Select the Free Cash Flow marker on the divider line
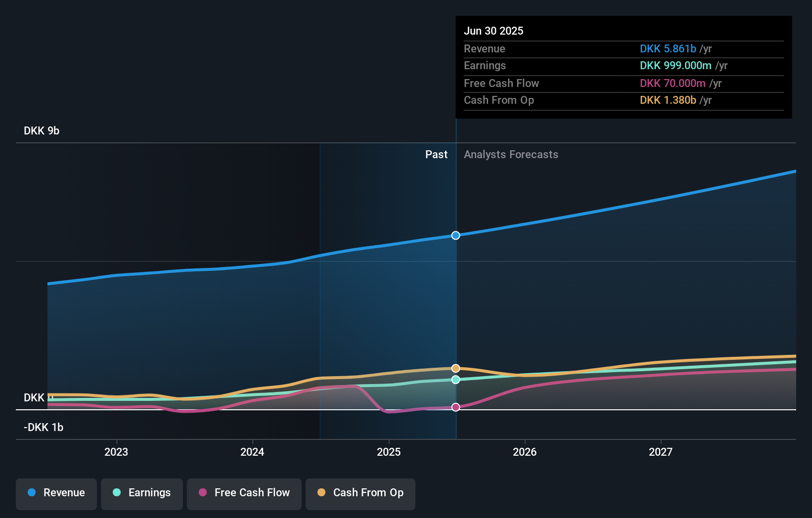The height and width of the screenshot is (518, 812). coord(455,407)
